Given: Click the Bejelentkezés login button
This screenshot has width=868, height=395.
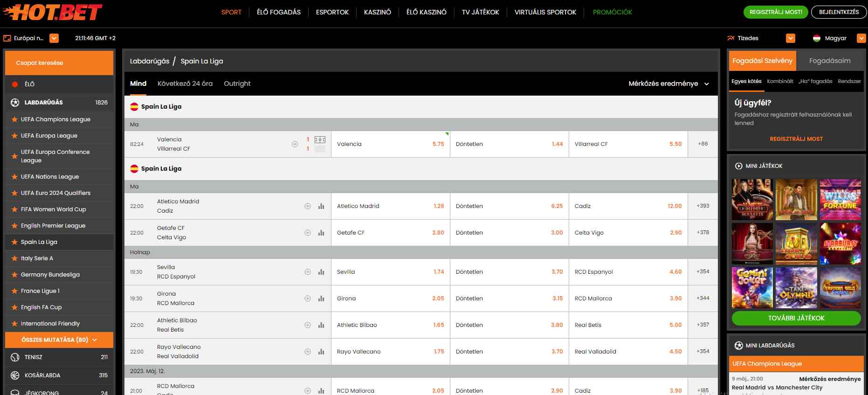Looking at the screenshot, I should [839, 12].
